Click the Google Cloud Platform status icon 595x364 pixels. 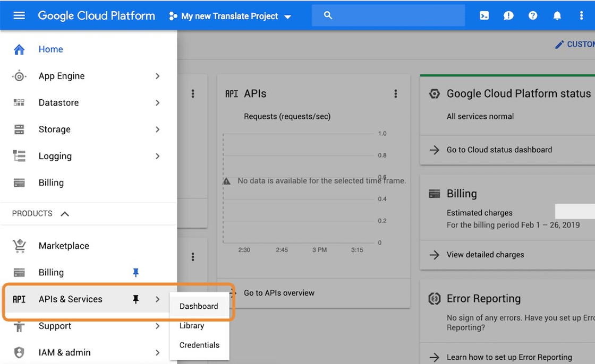(x=435, y=94)
